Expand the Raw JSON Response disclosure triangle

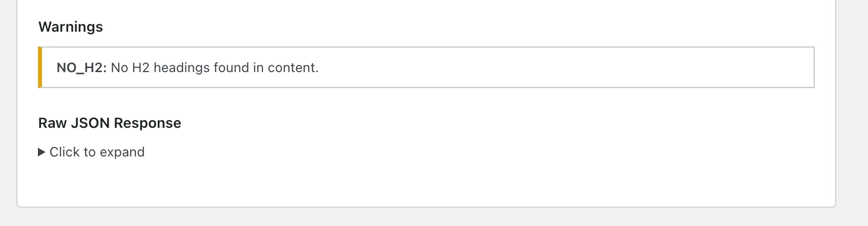(42, 152)
